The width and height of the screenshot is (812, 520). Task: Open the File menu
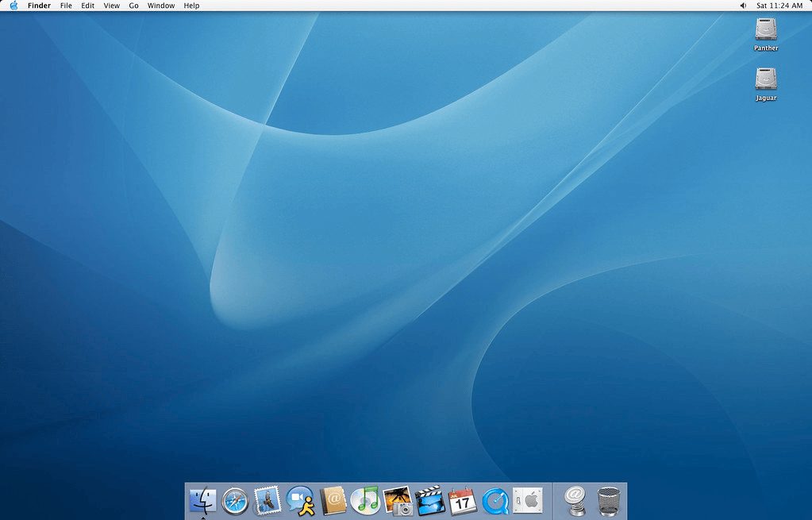tap(66, 6)
